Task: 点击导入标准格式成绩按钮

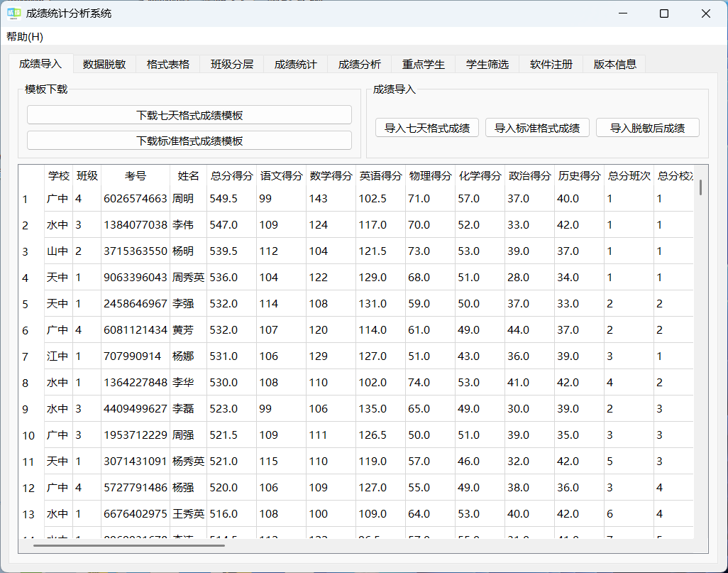Action: point(537,128)
